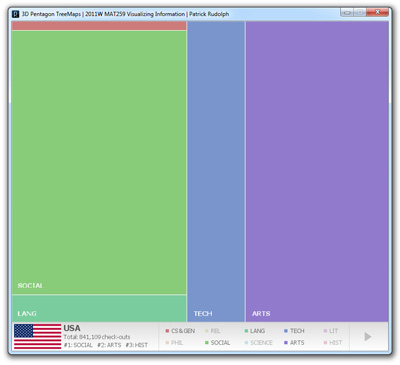Maximize the 3D Pentagon TreeMaps window
400x365 pixels.
360,13
